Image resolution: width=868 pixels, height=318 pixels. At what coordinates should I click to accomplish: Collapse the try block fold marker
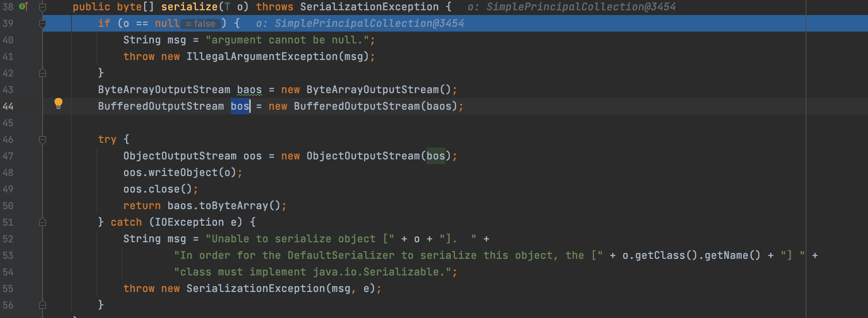click(43, 140)
